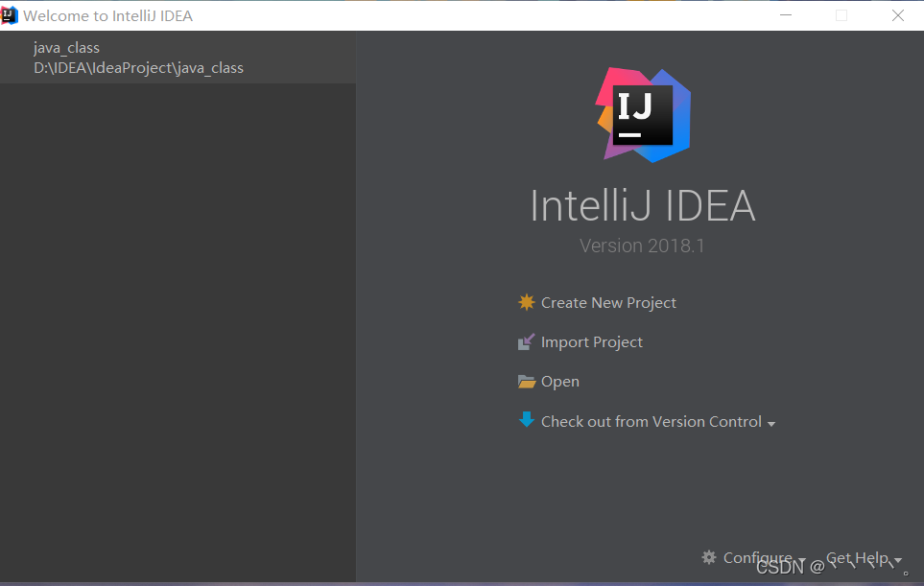924x586 pixels.
Task: Click the IntelliJ title bar app icon
Action: 9,15
